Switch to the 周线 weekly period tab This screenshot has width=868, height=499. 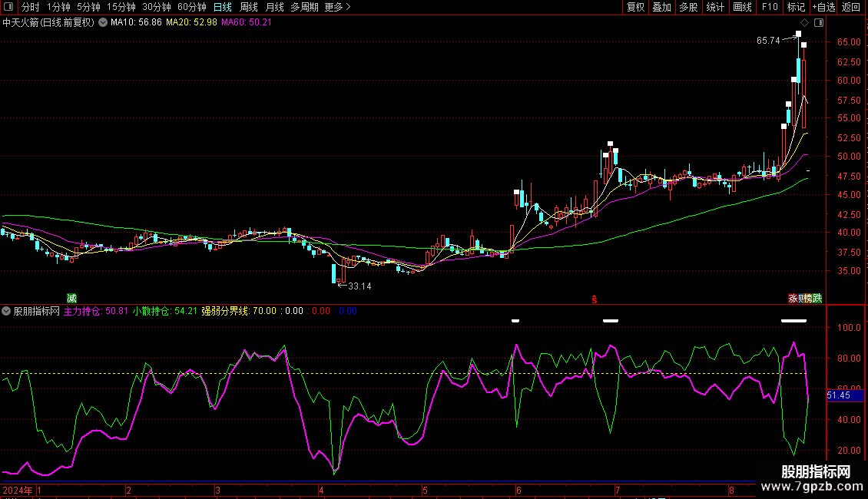point(249,7)
